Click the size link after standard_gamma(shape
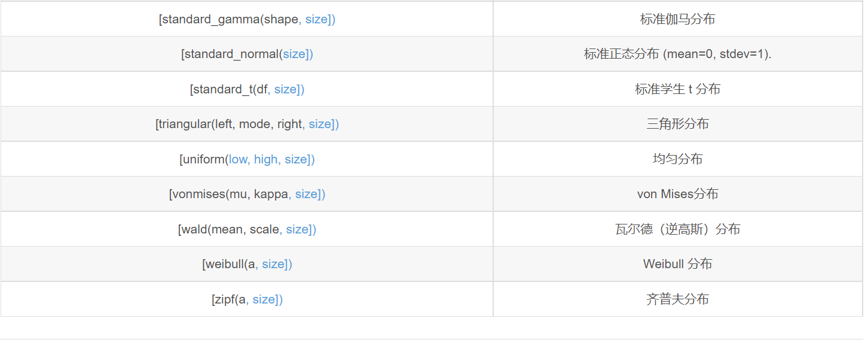868x340 pixels. (317, 19)
